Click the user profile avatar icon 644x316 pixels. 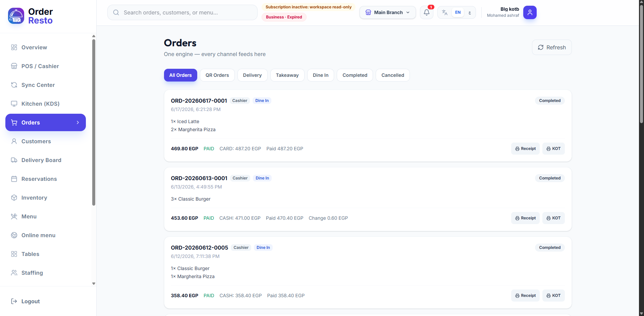click(x=530, y=12)
